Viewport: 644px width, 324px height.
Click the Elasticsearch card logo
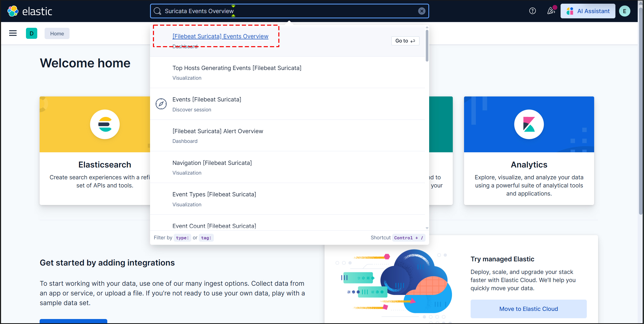click(105, 124)
